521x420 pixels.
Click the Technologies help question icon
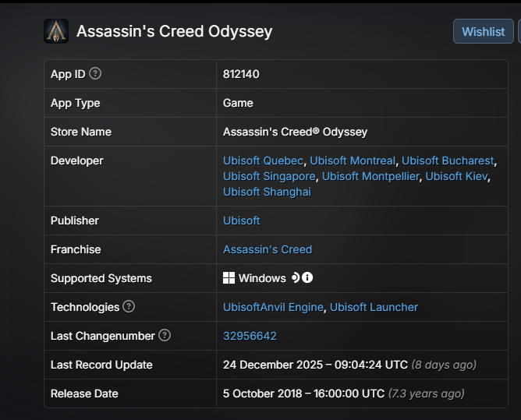tap(129, 307)
